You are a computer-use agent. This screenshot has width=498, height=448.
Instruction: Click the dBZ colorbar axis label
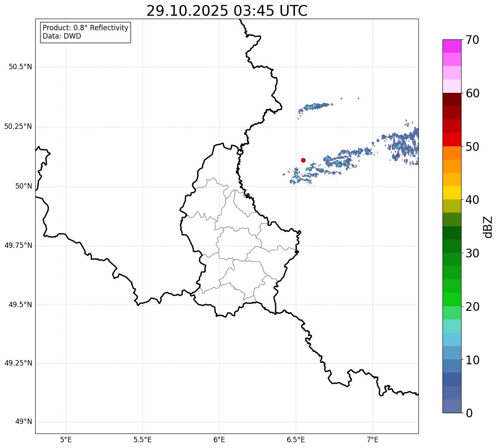click(488, 227)
